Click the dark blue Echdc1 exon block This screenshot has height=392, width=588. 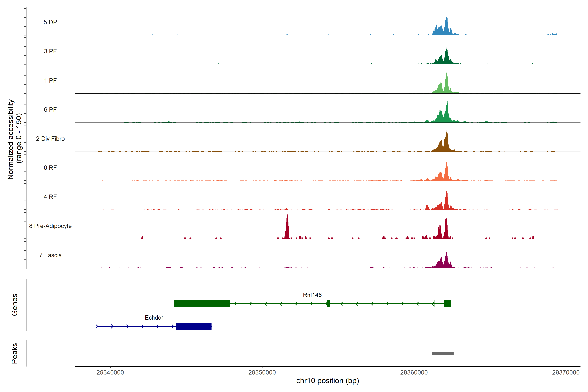[x=194, y=326]
